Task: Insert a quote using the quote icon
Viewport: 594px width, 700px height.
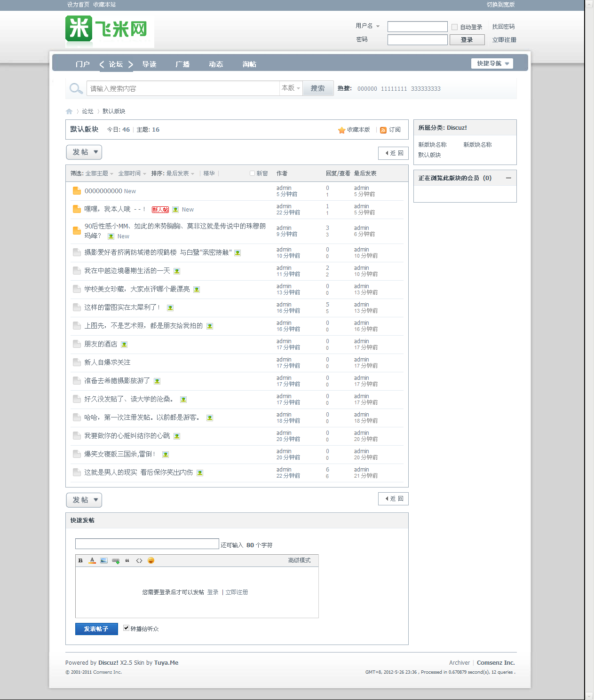Action: pyautogui.click(x=127, y=560)
